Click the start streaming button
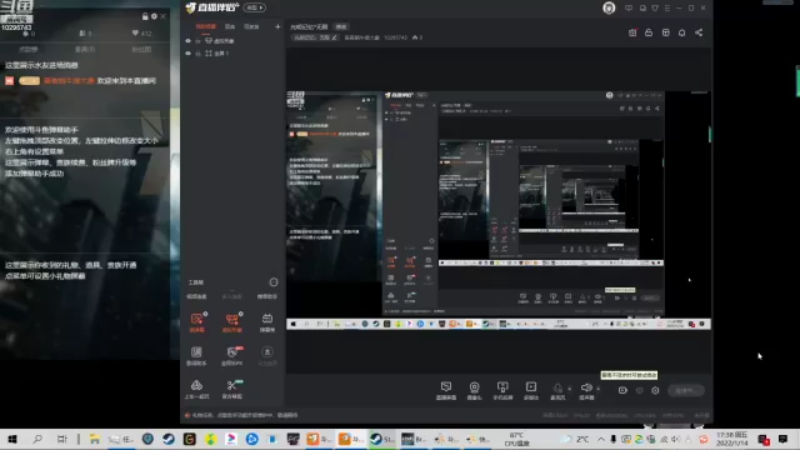800x450 pixels. click(x=686, y=390)
